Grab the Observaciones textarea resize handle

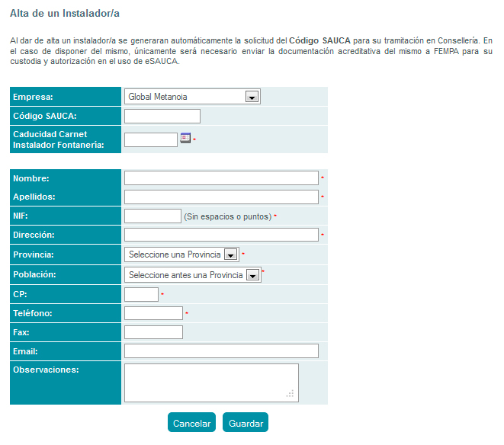[290, 394]
